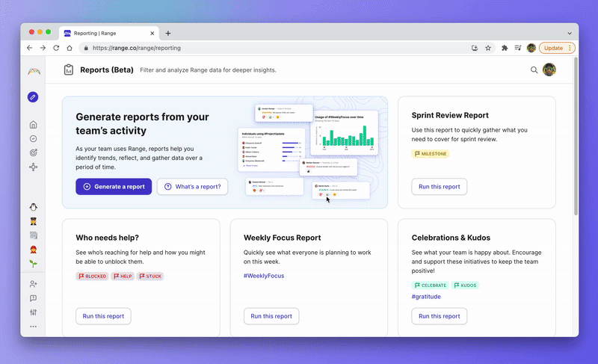Open the settings sliders icon in the sidebar

click(33, 312)
